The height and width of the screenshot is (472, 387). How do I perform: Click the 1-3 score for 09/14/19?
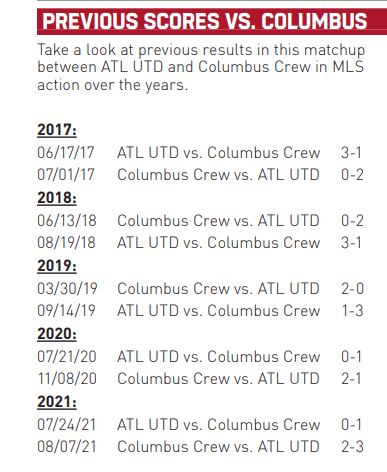352,311
